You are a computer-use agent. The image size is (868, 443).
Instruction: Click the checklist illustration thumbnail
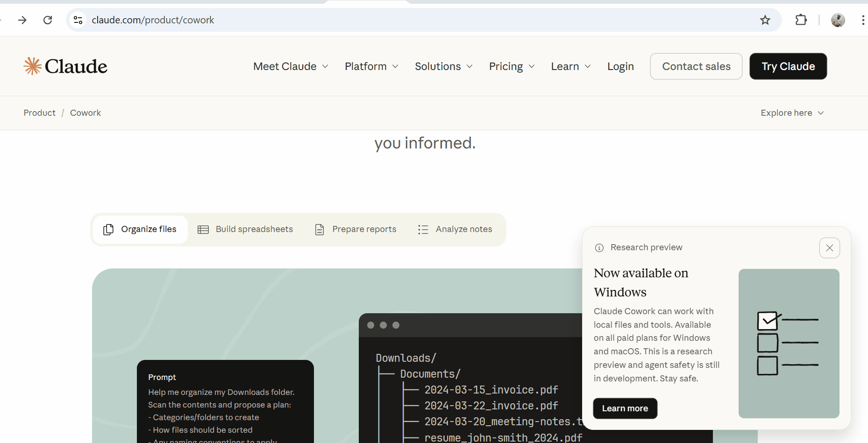(789, 344)
